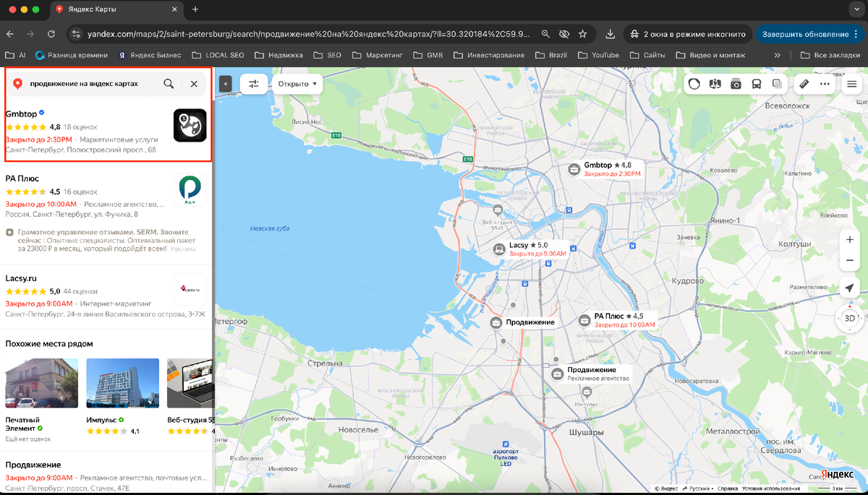Click the Продвижение Рекламное агентство map marker

click(x=557, y=374)
